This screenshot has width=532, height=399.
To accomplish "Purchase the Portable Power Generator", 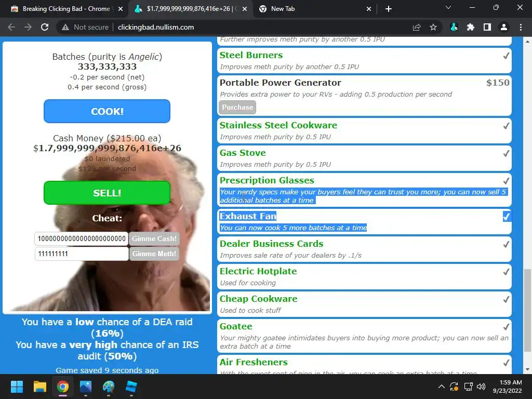I will (237, 107).
